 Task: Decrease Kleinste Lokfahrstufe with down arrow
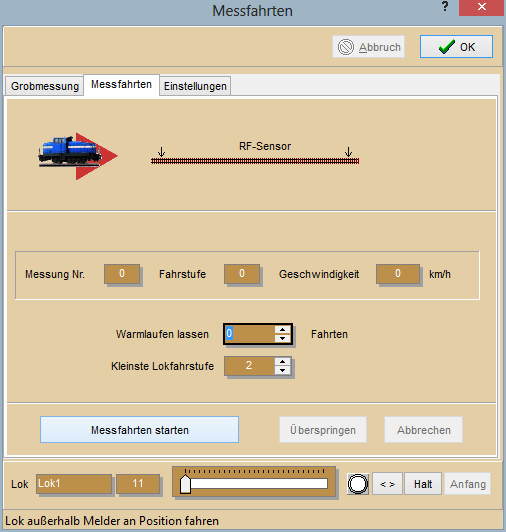pyautogui.click(x=282, y=370)
